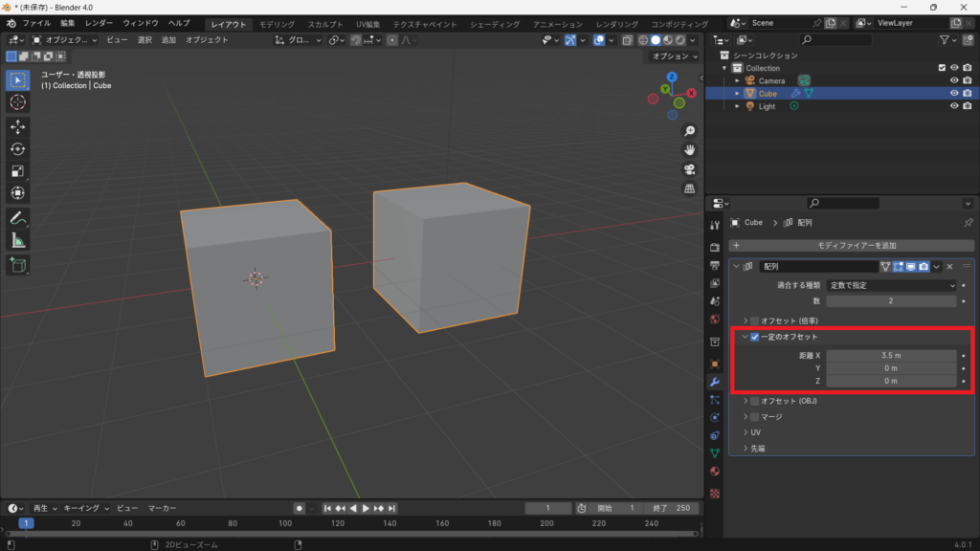Expand the 先端 section
Screen dimensions: 980x551
point(757,448)
